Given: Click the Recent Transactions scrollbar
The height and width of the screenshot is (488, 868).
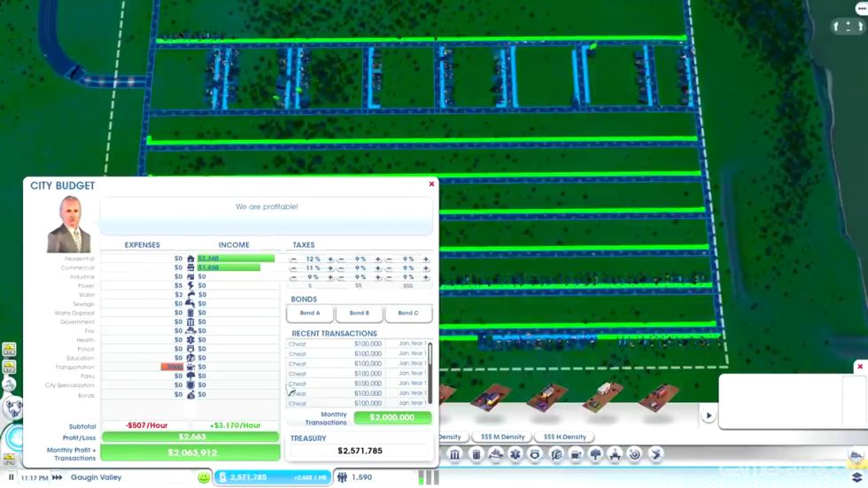Looking at the screenshot, I should pos(430,374).
